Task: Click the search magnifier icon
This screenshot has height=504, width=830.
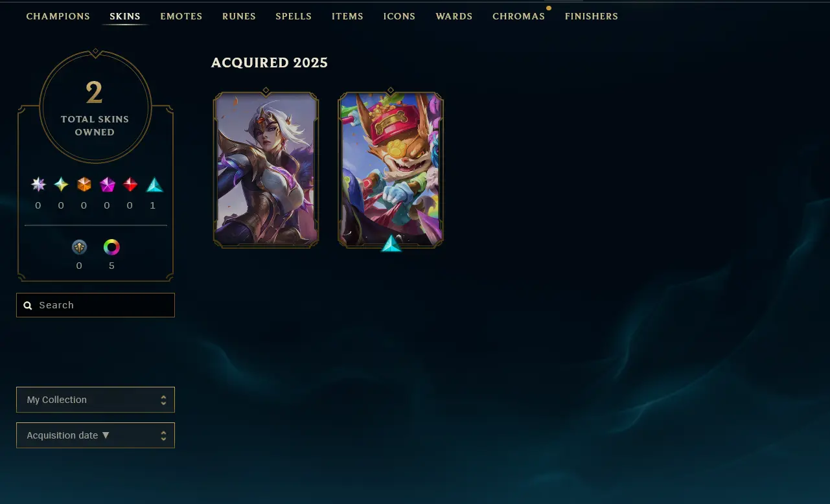Action: pyautogui.click(x=28, y=305)
